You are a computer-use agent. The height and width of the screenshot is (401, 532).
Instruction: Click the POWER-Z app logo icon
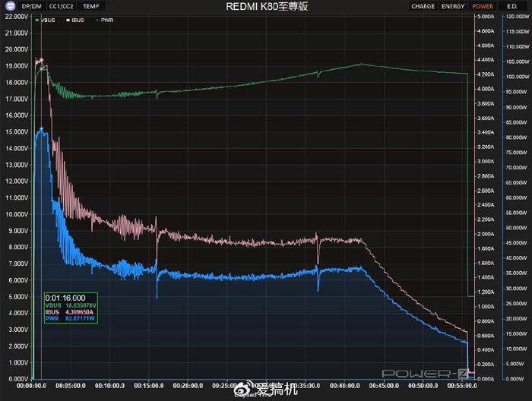point(11,6)
